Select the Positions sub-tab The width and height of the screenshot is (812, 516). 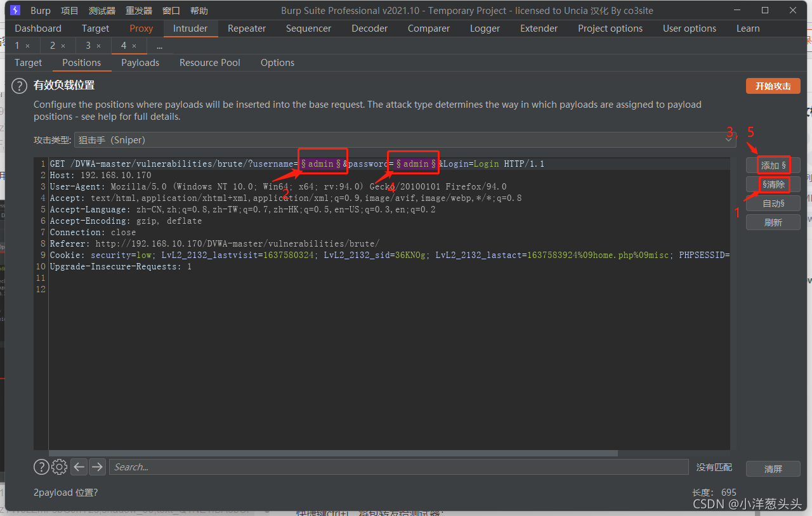82,63
